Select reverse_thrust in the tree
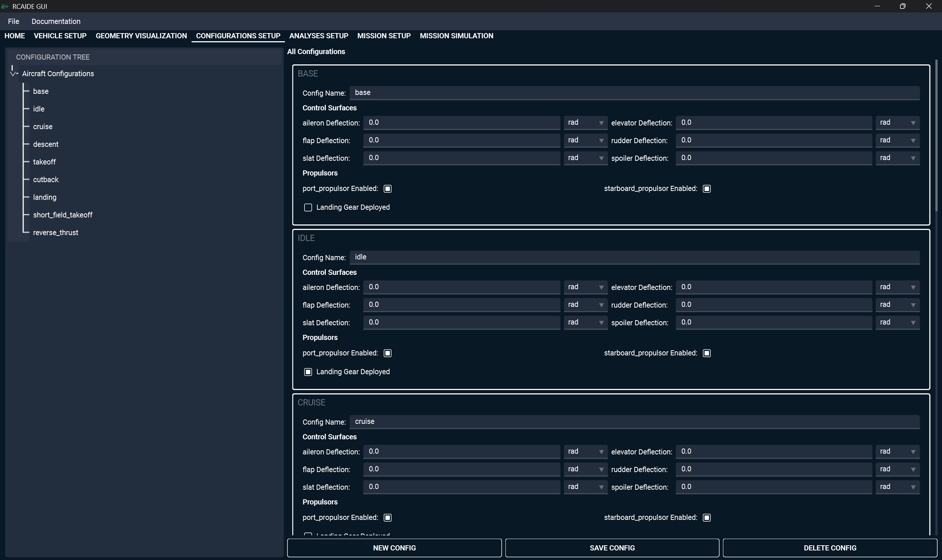942x560 pixels. pos(56,233)
